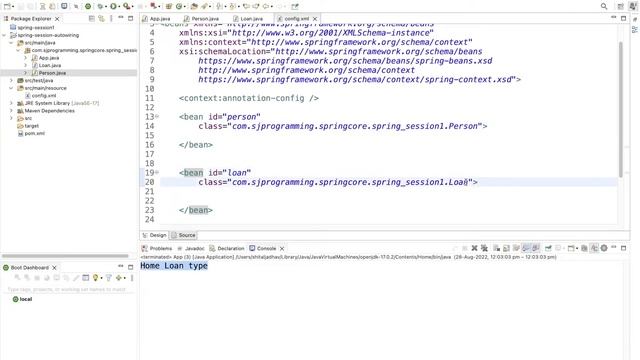Click Package Explorer horizontal scrollbar
The width and height of the screenshot is (640, 360).
coord(65,256)
